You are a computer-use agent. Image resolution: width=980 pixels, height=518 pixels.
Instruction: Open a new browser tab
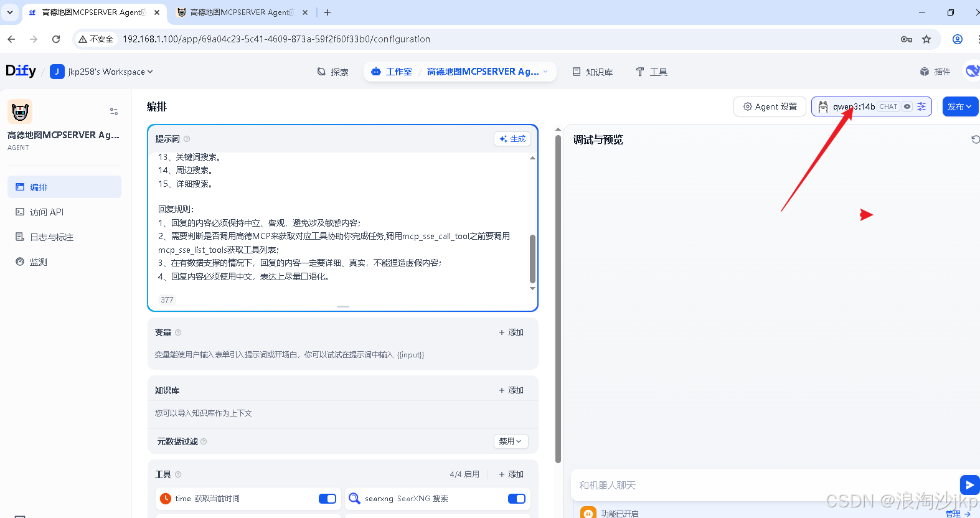[x=327, y=12]
